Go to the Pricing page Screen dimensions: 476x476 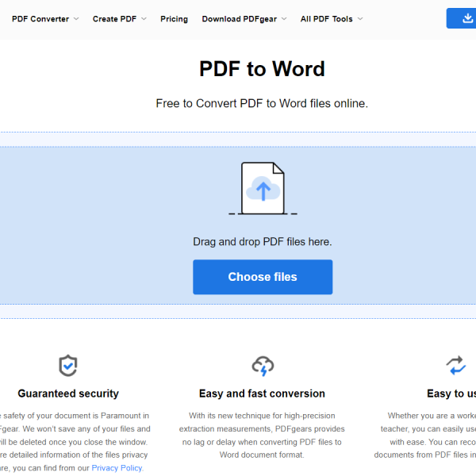174,19
